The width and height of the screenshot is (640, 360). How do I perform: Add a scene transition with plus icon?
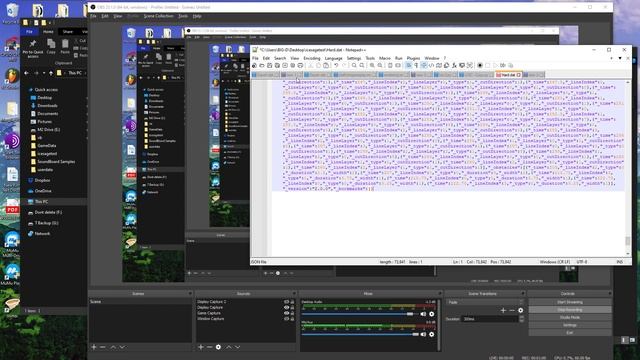pos(503,310)
